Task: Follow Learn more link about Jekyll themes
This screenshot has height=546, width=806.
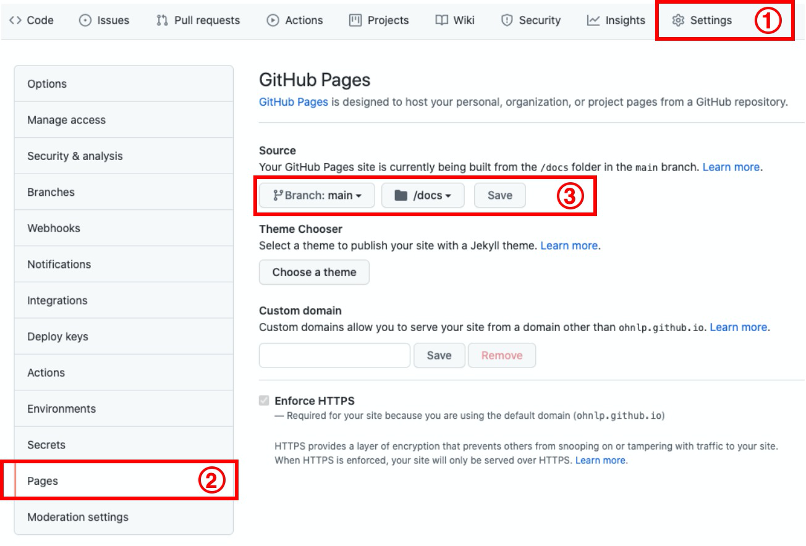Action: click(569, 246)
